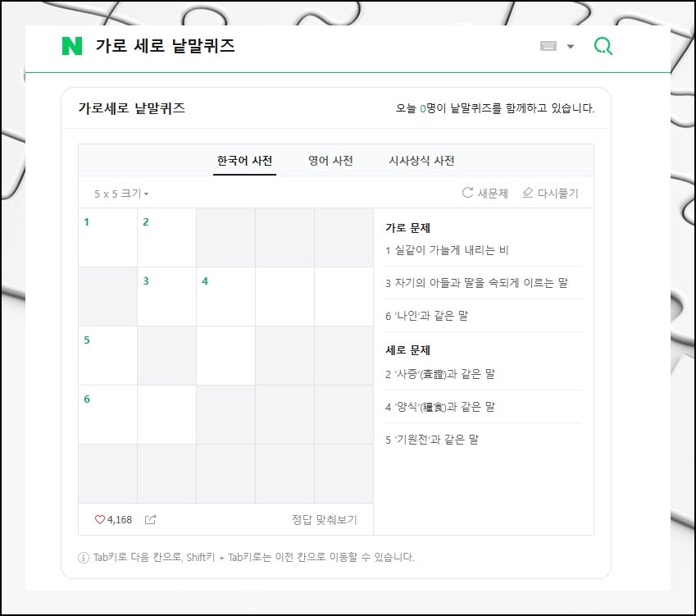This screenshot has width=696, height=616.
Task: Open search with the green magnifier icon
Action: point(603,46)
